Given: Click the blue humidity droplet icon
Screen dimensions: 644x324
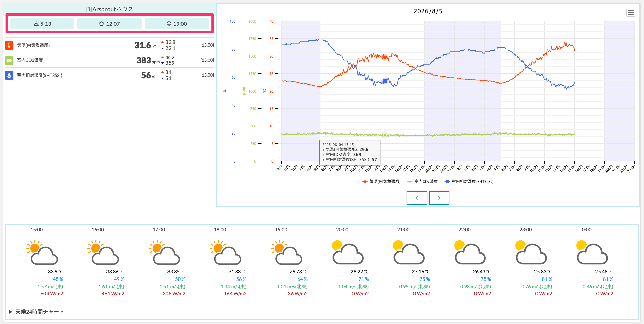Looking at the screenshot, I should coord(9,75).
